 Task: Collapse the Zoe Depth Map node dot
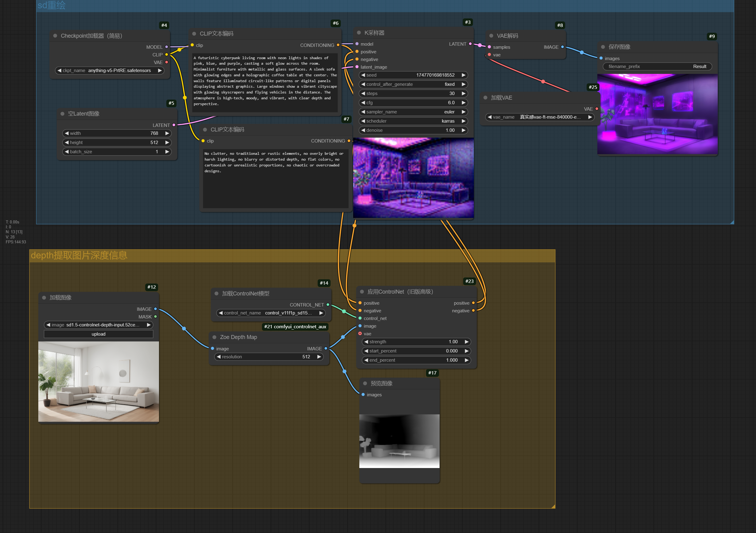pos(214,337)
